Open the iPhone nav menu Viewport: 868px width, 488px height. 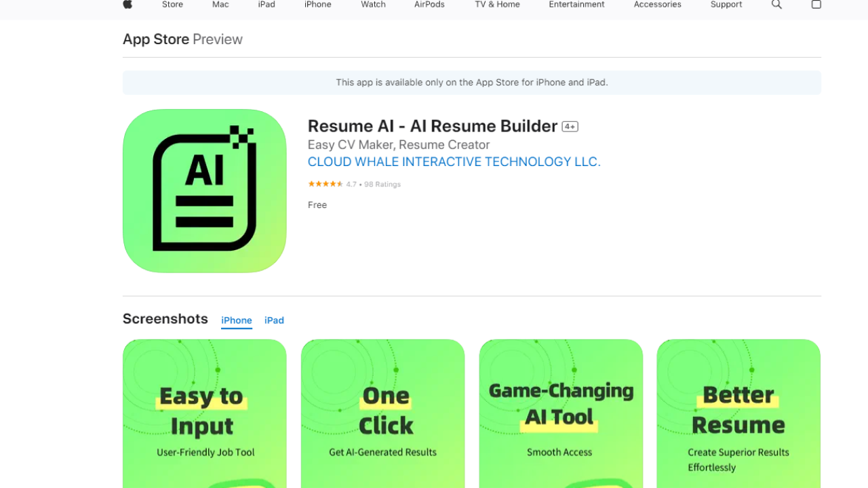point(318,4)
